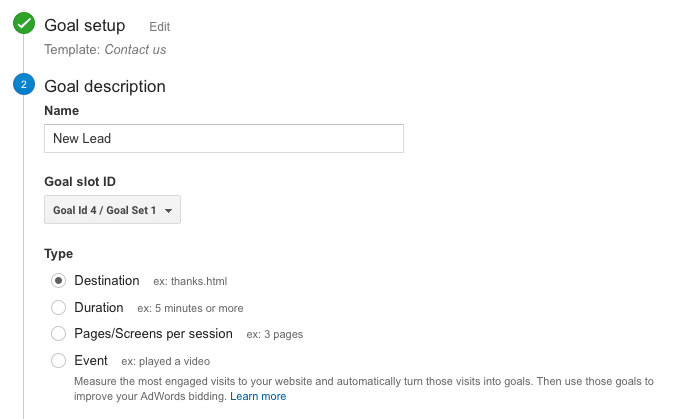Click the Type section label
The image size is (696, 419).
tap(59, 254)
